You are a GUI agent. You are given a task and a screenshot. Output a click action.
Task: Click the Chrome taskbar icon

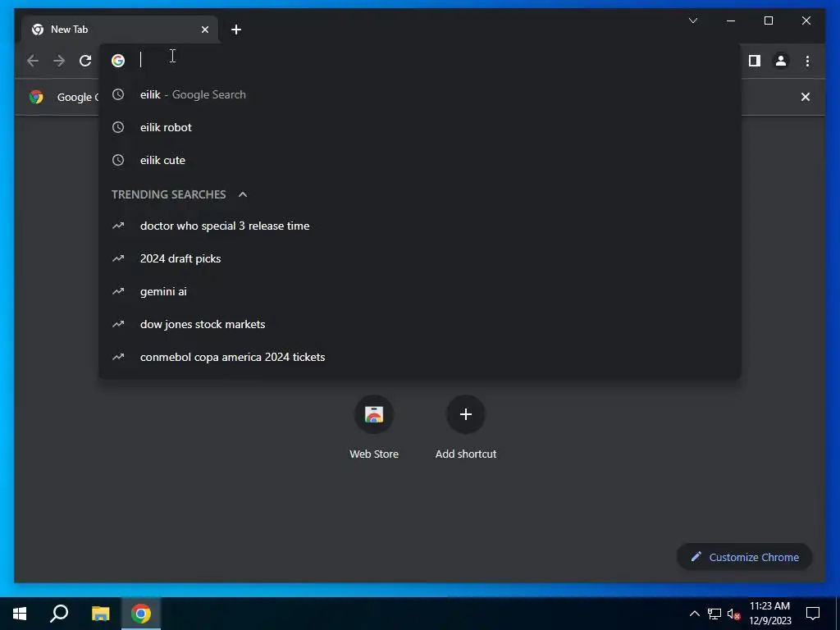[141, 614]
